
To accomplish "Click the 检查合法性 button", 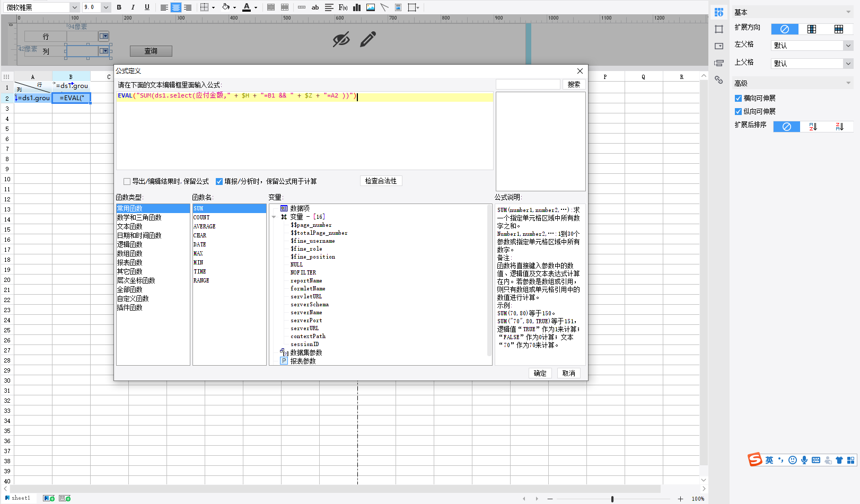I will (x=381, y=181).
